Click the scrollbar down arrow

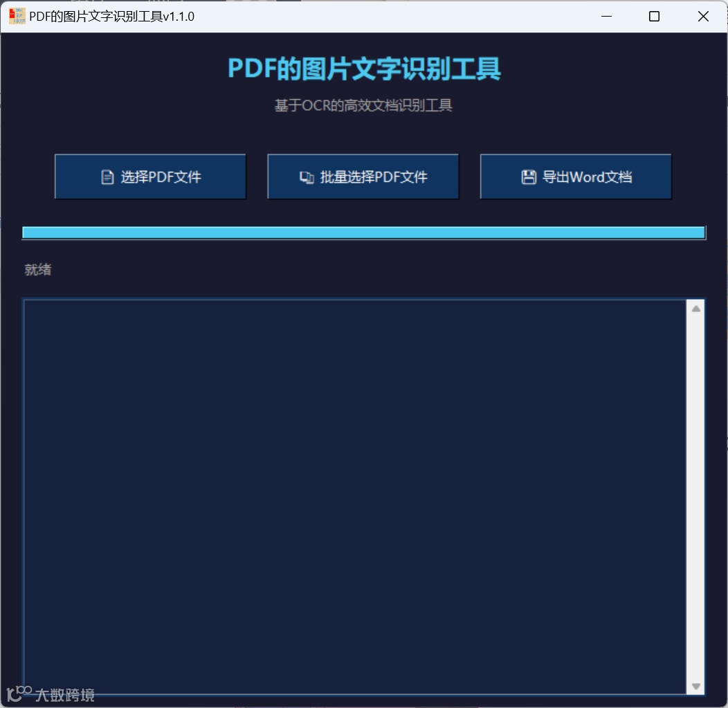[x=697, y=686]
